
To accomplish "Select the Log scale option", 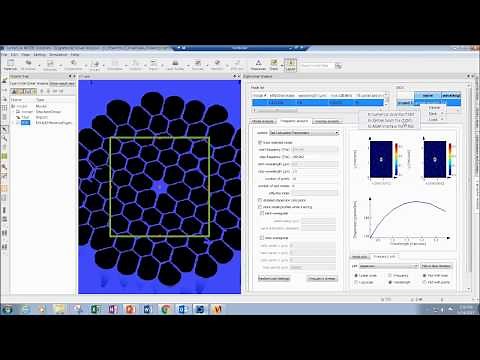I will (356, 282).
